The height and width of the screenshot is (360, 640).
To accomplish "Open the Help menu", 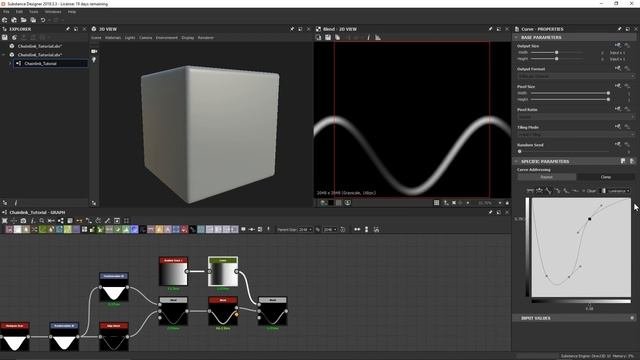I will [72, 12].
